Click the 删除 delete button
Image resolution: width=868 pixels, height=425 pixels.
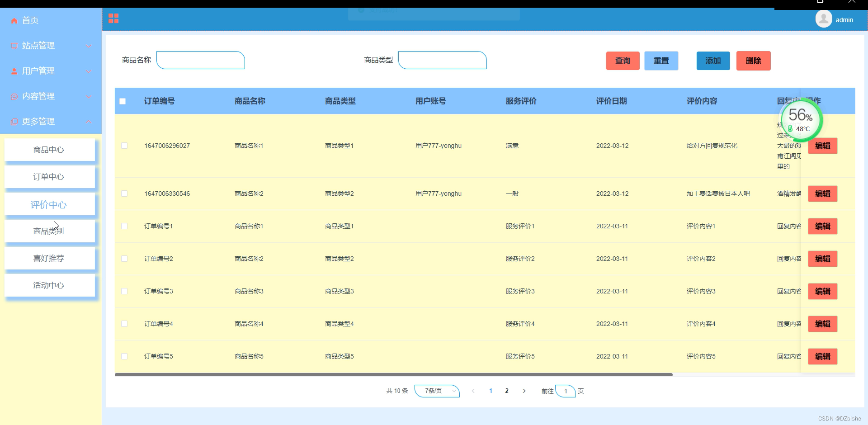(x=753, y=61)
